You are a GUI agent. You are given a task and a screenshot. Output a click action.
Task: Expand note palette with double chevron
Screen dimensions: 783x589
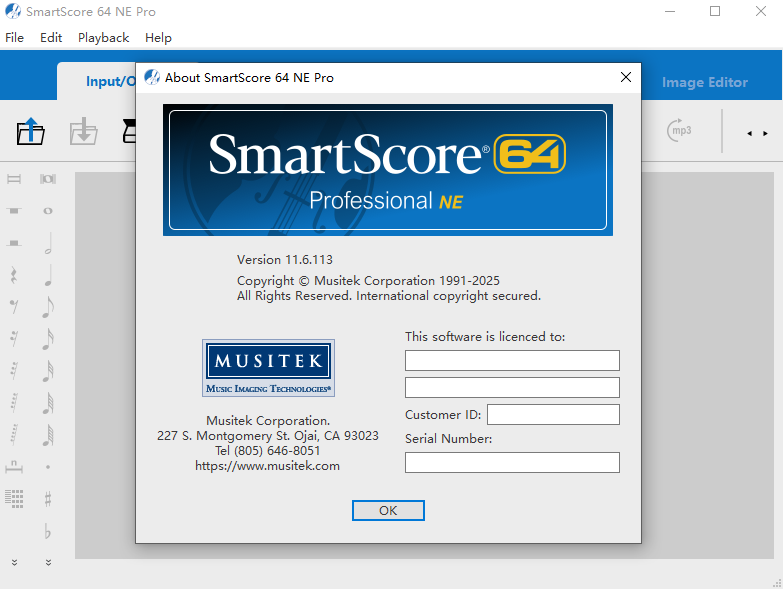point(48,563)
